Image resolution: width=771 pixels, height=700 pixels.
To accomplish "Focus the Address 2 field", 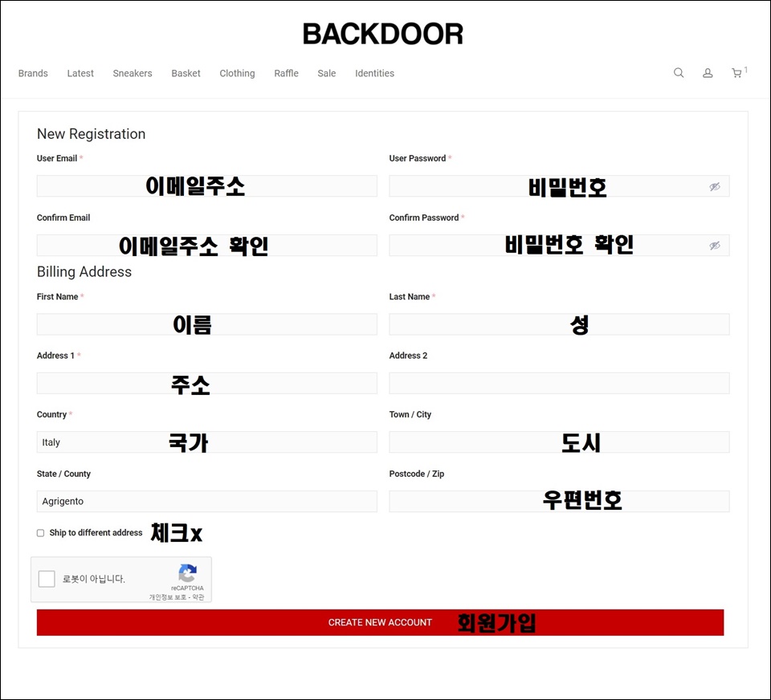I will (559, 384).
